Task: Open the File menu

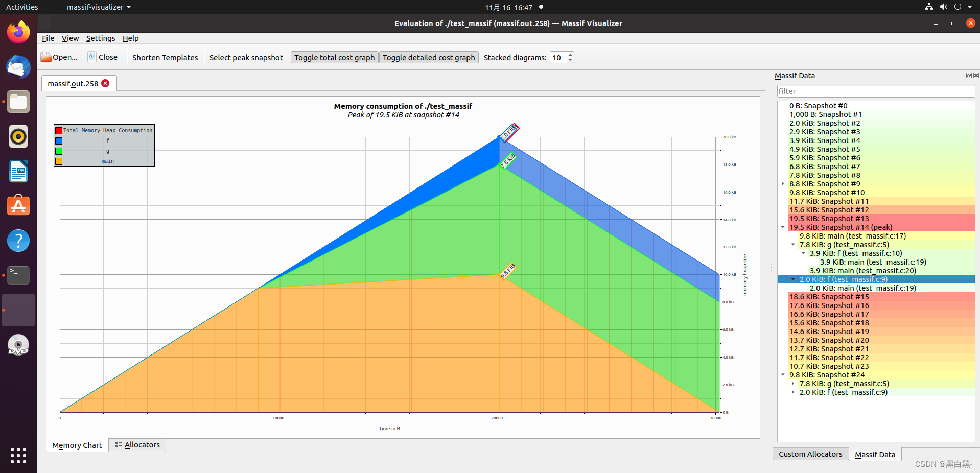Action: coord(48,38)
